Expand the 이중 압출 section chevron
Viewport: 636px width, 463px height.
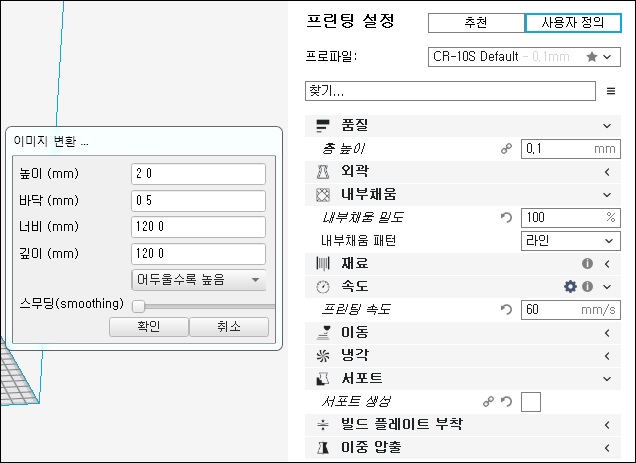click(607, 448)
